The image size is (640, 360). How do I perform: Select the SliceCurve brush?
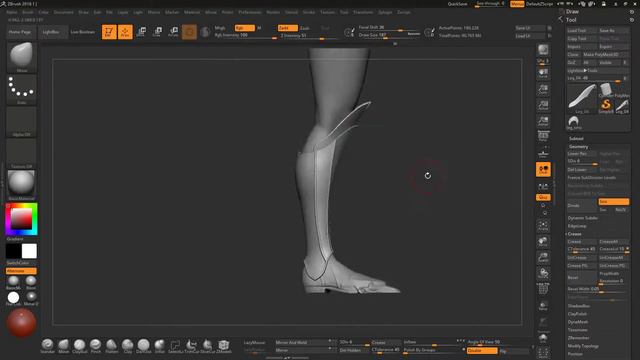pos(207,346)
